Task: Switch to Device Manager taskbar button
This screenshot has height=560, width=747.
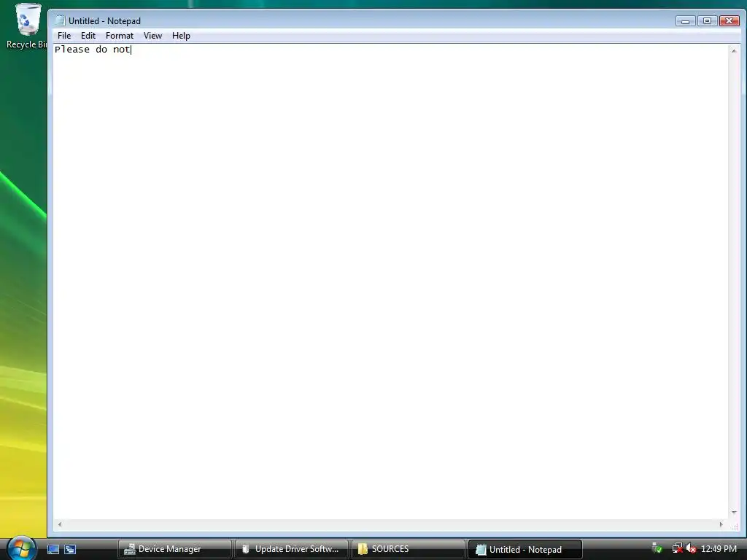Action: point(175,549)
